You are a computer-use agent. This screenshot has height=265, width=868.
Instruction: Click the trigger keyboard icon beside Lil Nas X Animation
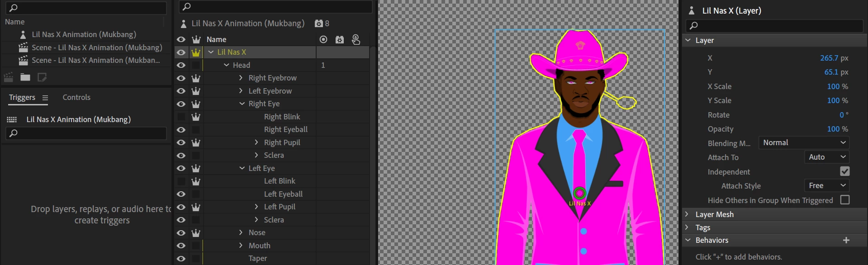(12, 119)
